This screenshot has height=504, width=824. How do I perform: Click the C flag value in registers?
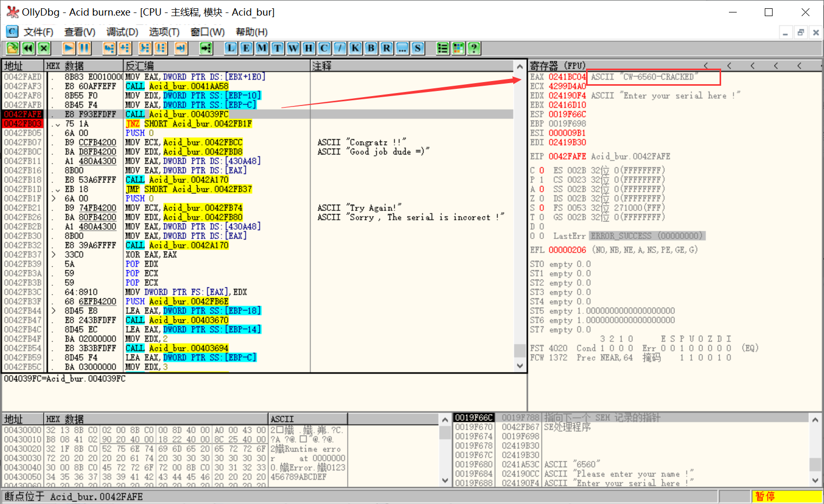tap(541, 170)
